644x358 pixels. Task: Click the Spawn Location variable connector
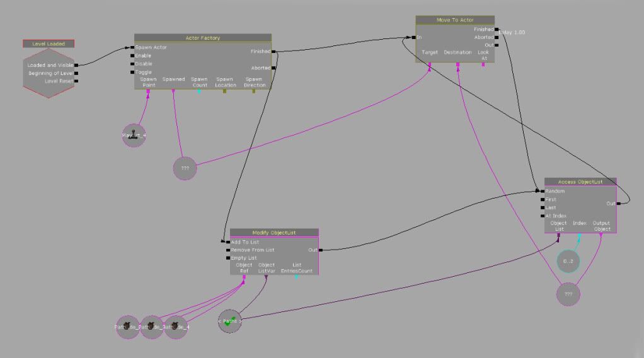(x=225, y=91)
